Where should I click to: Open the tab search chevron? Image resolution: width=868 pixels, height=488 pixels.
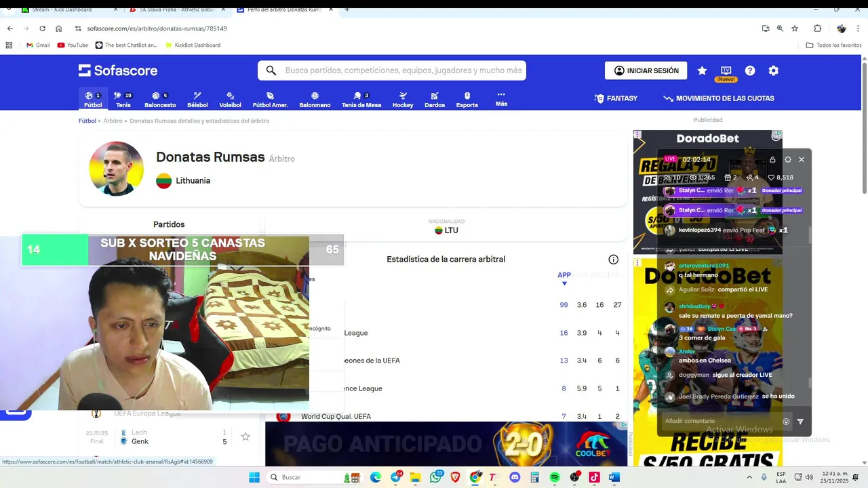(9, 9)
